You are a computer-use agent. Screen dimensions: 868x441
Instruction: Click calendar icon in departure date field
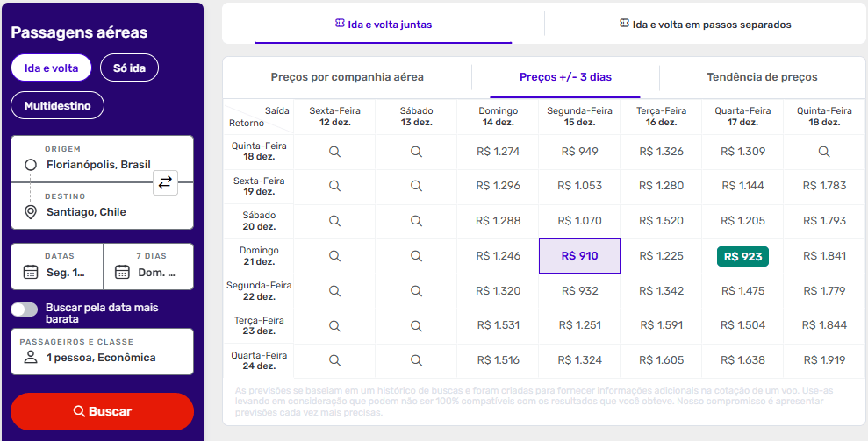tap(31, 272)
